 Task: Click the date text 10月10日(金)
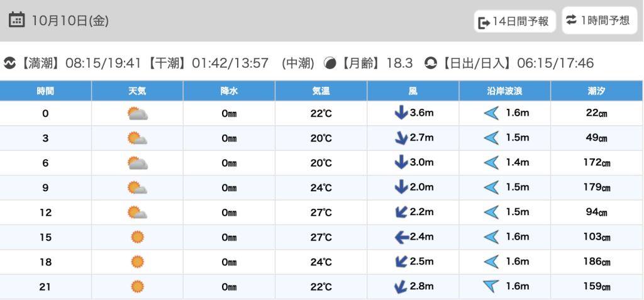click(70, 21)
